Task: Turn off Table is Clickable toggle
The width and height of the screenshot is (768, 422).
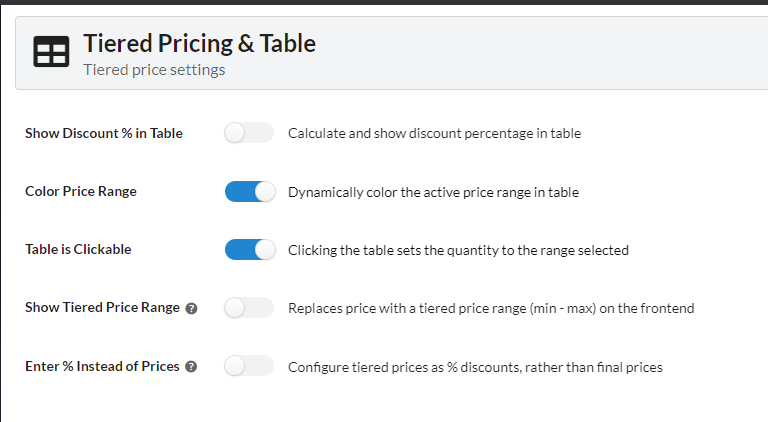Action: pos(250,250)
